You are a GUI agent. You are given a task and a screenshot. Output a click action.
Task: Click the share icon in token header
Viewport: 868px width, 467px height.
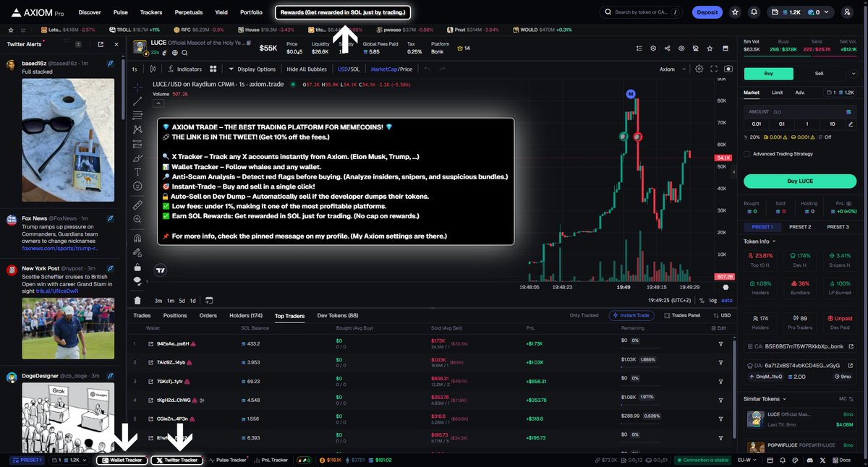[667, 48]
